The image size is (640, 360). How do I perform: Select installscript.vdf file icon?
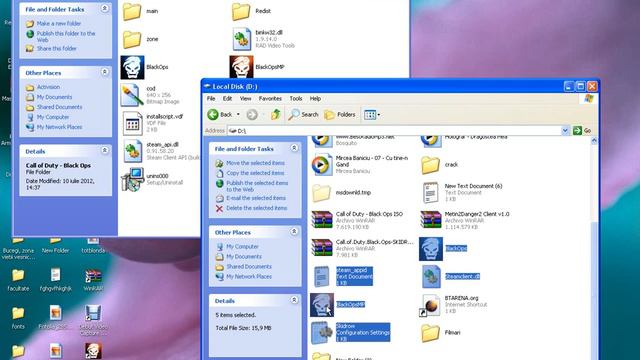click(x=132, y=123)
